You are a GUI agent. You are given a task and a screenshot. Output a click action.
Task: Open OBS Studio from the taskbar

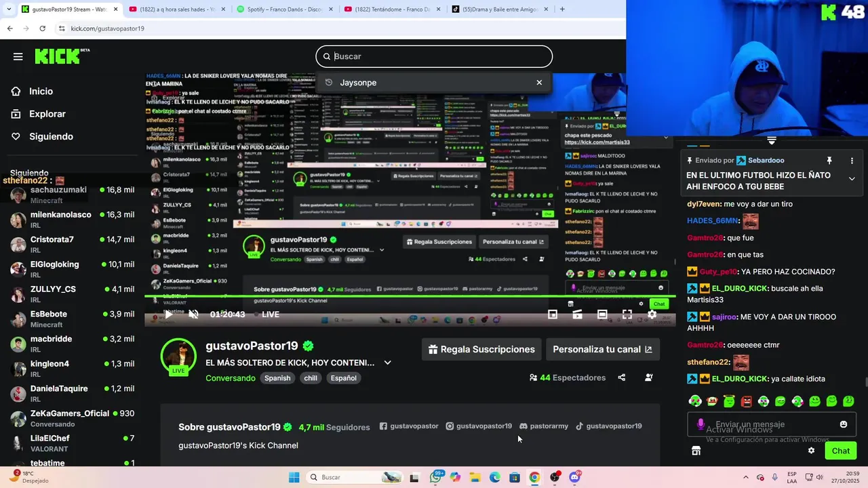555,477
